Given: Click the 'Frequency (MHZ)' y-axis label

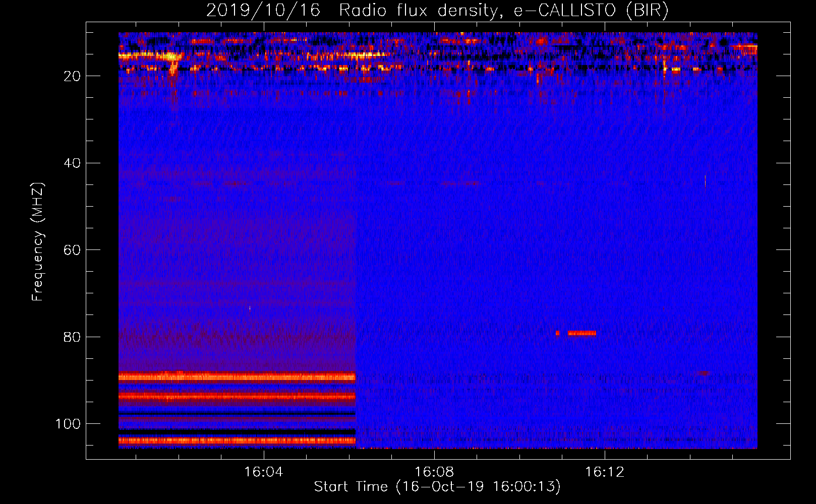Looking at the screenshot, I should click(38, 241).
